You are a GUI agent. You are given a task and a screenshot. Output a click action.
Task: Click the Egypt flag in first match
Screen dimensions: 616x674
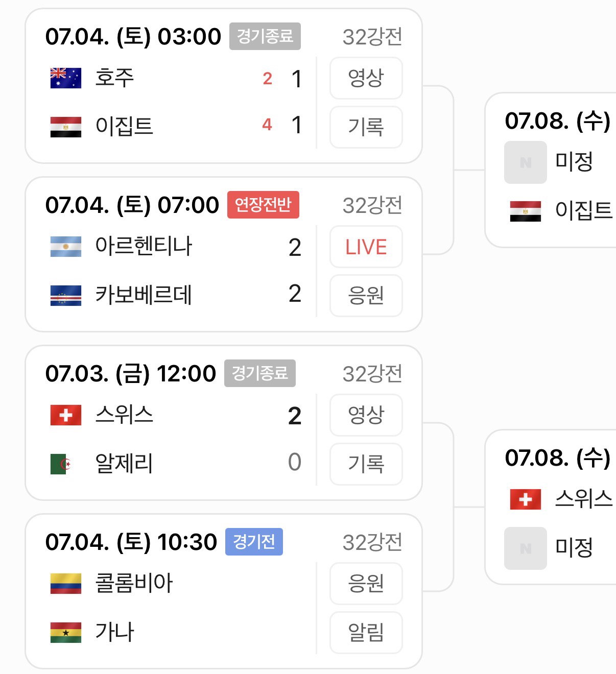66,127
